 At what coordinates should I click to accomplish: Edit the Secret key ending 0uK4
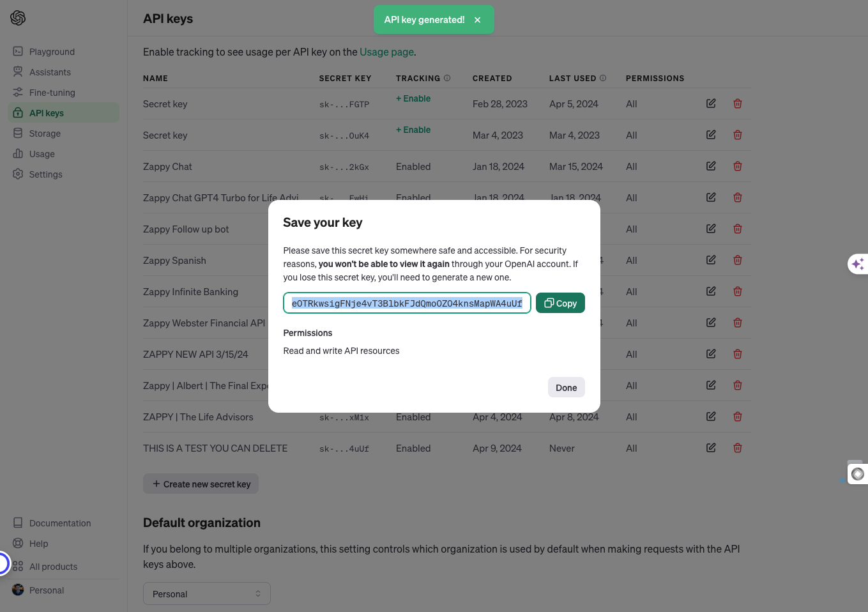pyautogui.click(x=711, y=135)
